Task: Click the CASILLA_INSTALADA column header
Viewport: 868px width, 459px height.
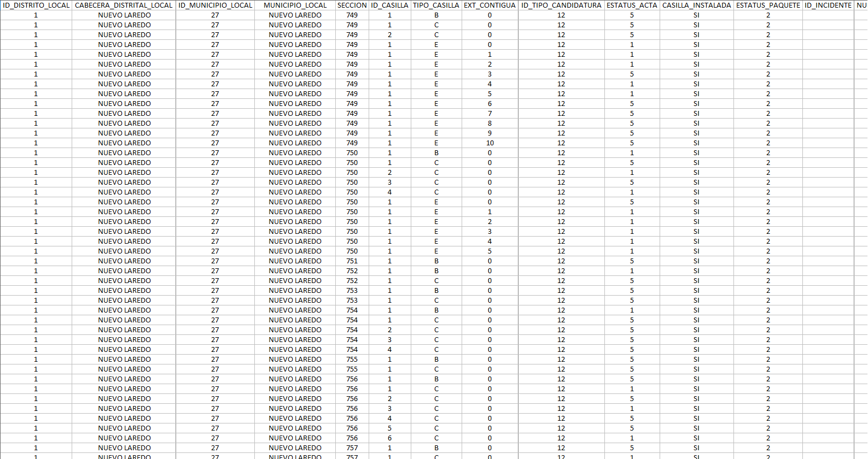Action: (x=696, y=5)
